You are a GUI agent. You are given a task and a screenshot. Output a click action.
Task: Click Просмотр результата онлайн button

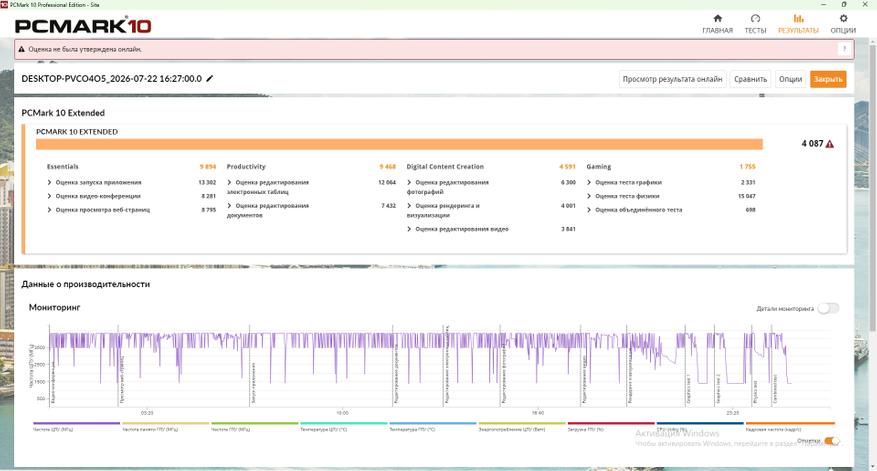tap(672, 79)
